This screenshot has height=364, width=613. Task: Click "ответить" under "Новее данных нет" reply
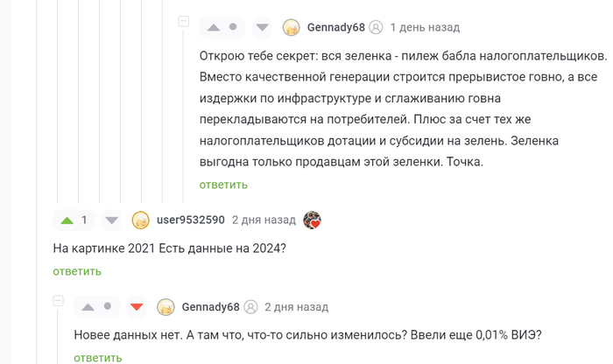tap(98, 358)
